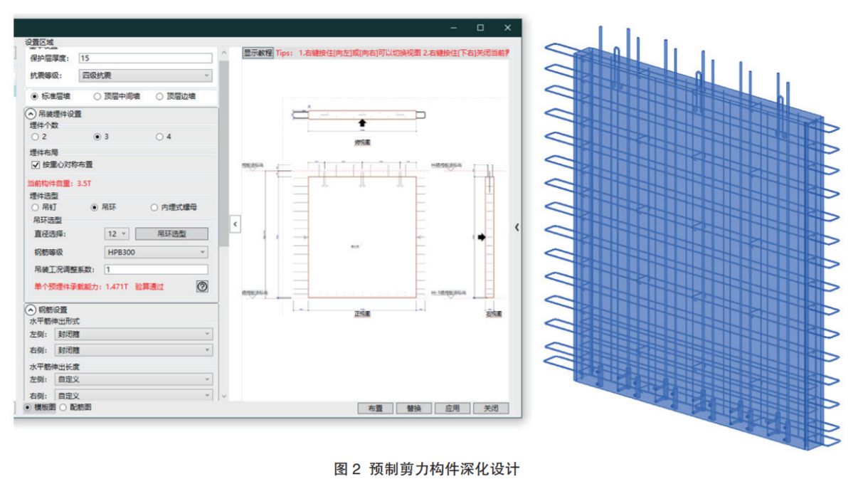The image size is (868, 484).
Task: Click the right edge collapse chevron
Action: coord(517,227)
